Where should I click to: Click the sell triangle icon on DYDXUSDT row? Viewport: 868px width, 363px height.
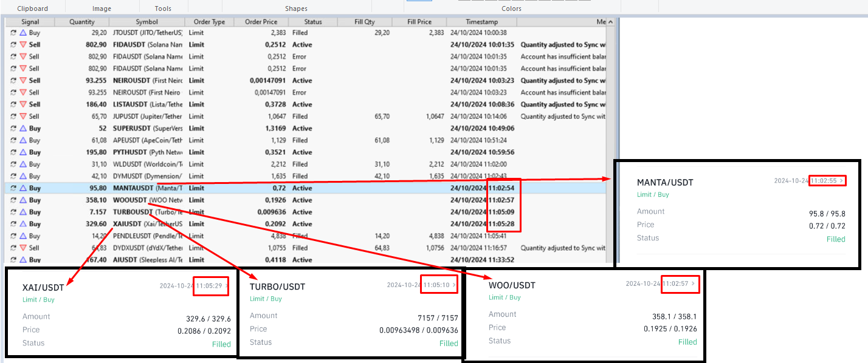(x=23, y=248)
